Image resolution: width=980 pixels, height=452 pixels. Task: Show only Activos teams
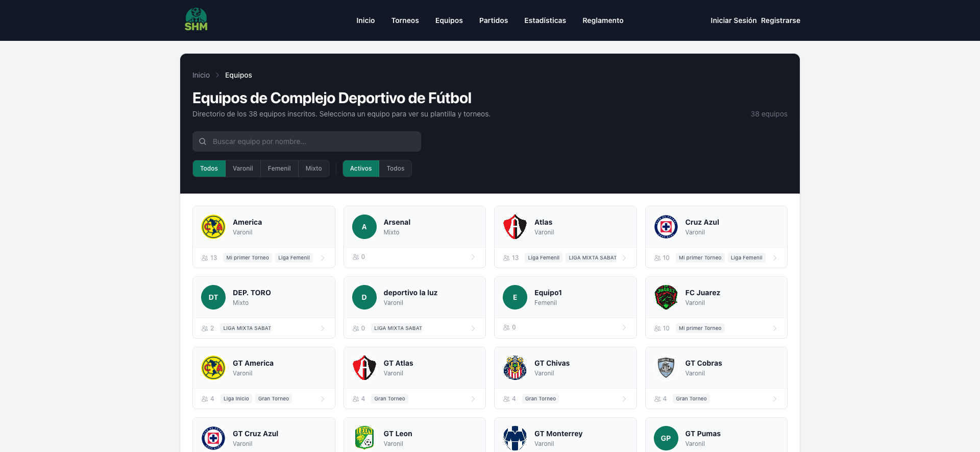(361, 169)
